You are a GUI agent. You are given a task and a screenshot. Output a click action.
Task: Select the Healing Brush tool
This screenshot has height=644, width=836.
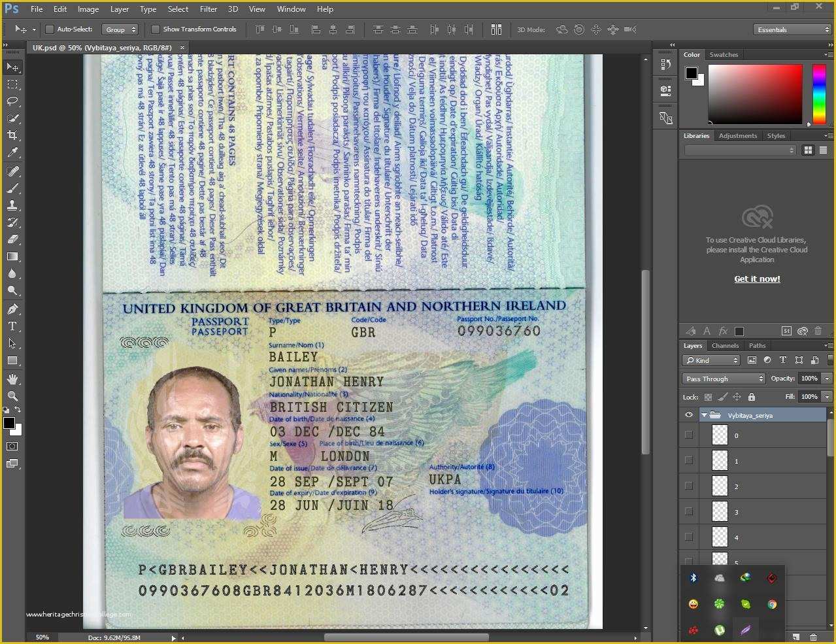[12, 171]
